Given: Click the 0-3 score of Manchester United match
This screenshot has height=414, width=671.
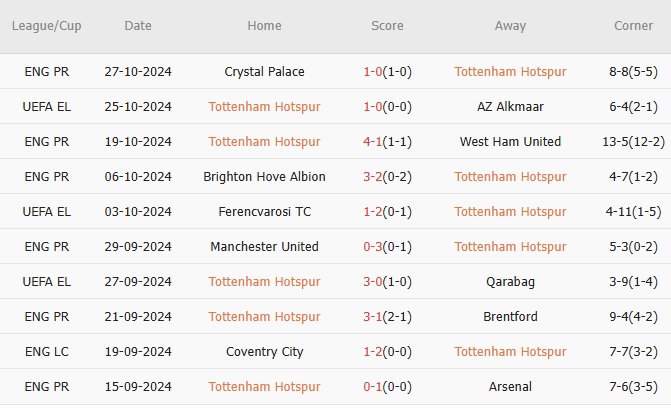Looking at the screenshot, I should [x=371, y=247].
